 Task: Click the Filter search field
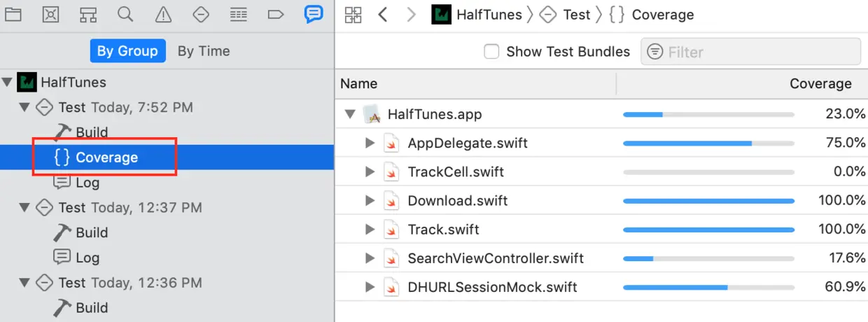759,52
